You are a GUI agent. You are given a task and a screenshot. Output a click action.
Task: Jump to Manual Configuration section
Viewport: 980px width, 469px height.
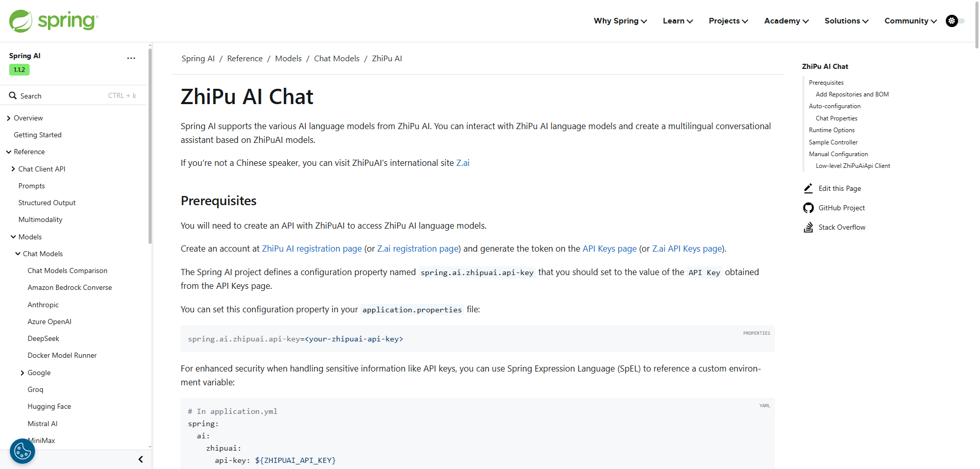[x=839, y=154]
